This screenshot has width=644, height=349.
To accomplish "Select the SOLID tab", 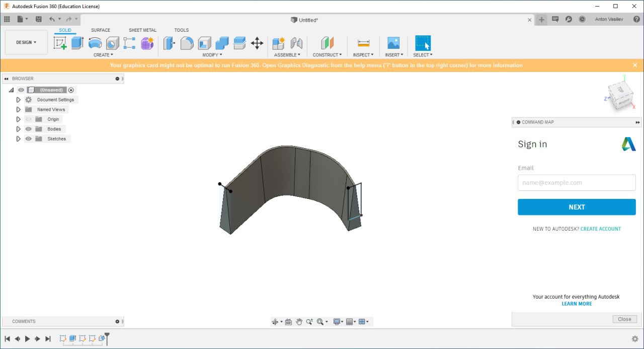I will (x=65, y=30).
